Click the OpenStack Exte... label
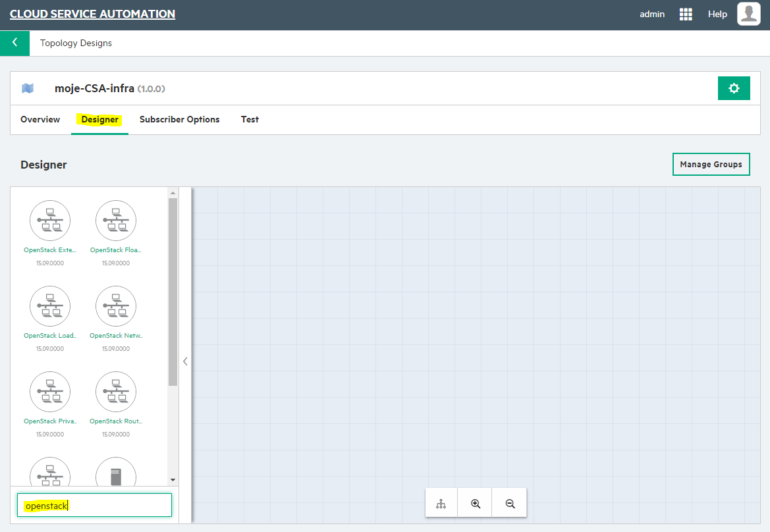Image resolution: width=770 pixels, height=532 pixels. (x=50, y=250)
